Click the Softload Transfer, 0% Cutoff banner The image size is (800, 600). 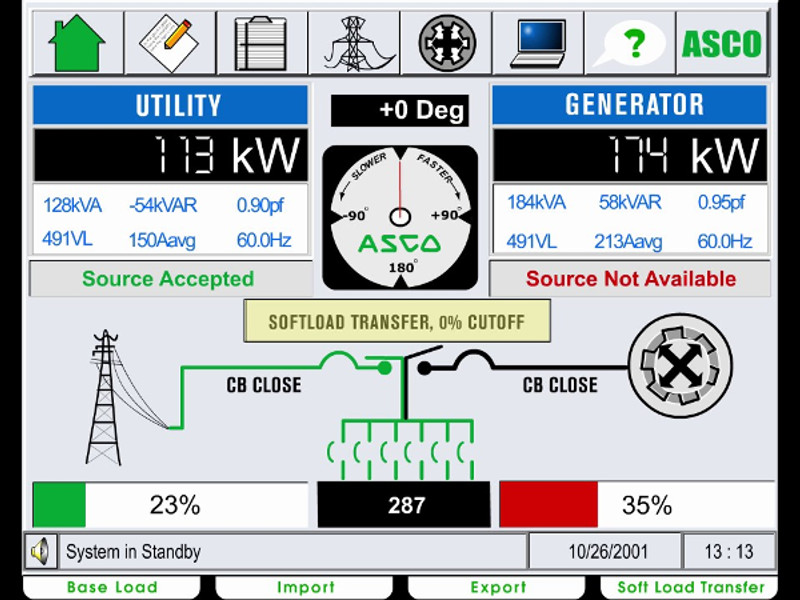(x=397, y=321)
